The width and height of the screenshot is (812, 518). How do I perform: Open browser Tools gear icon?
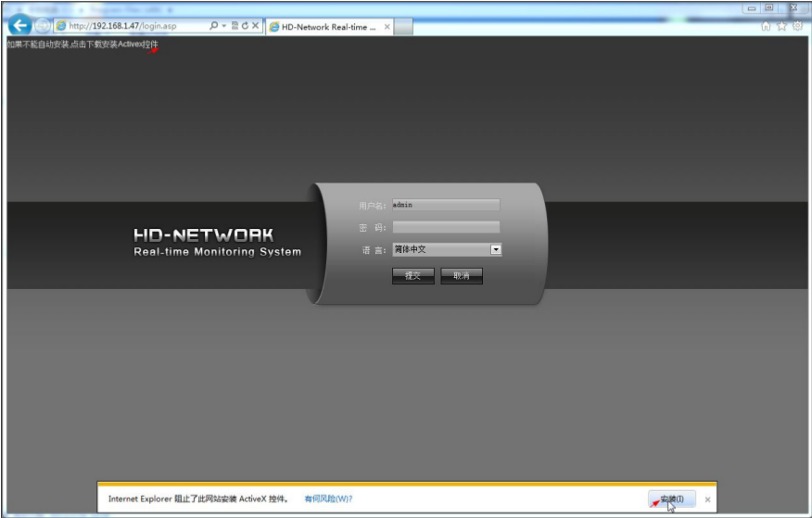coord(798,26)
